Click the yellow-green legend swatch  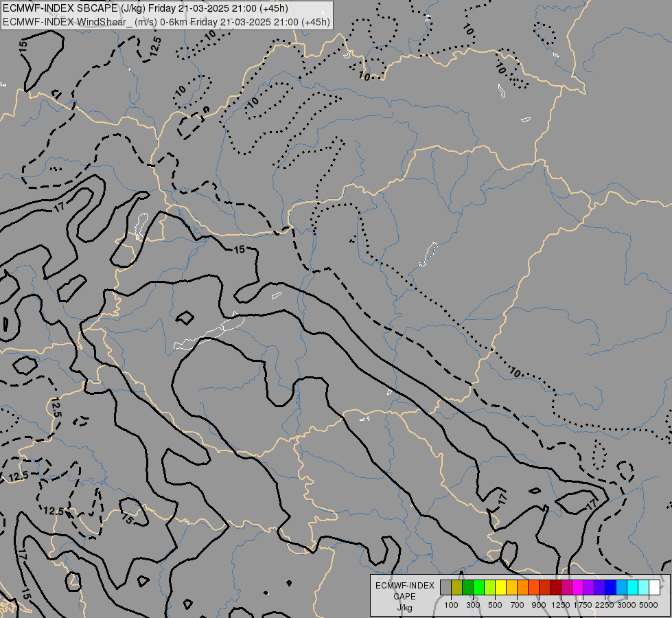(490, 588)
